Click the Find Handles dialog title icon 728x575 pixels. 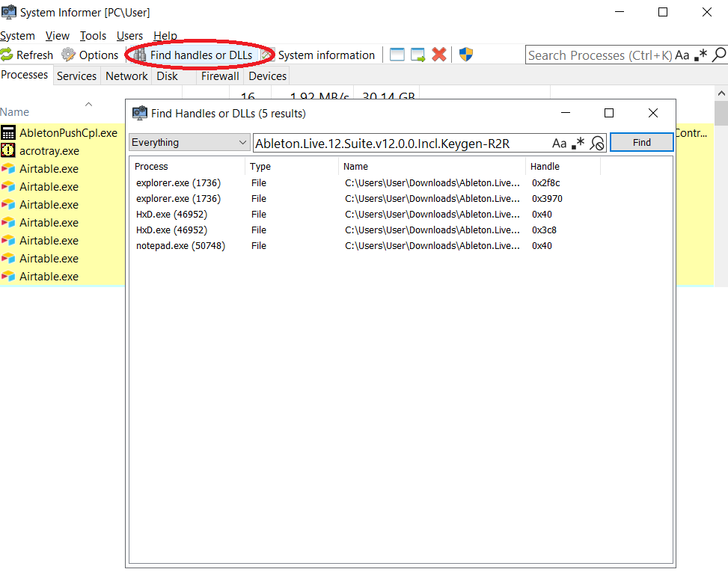click(x=140, y=113)
